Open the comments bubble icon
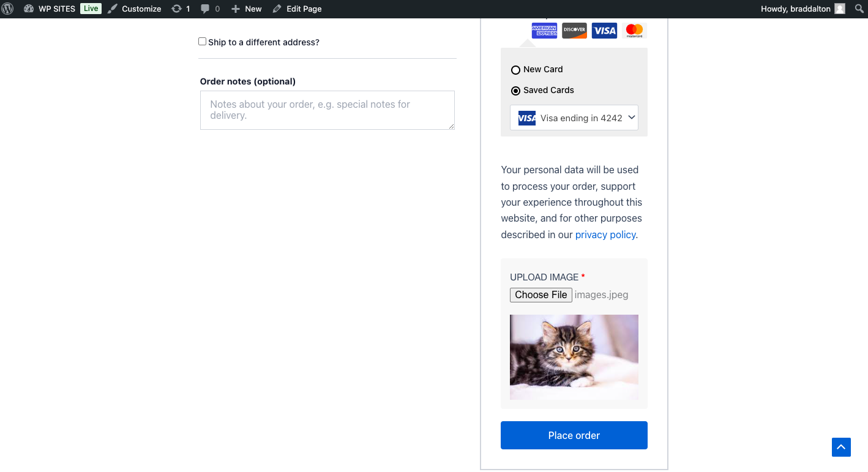 205,9
